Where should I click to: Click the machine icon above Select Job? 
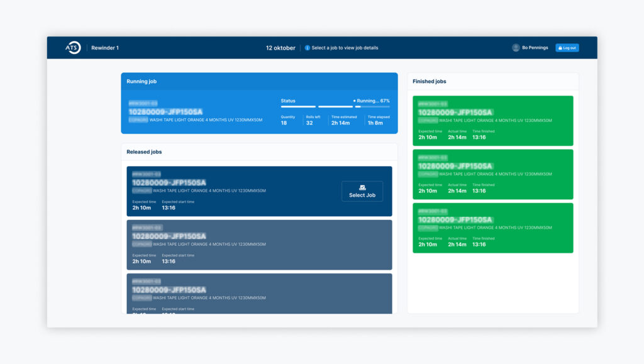click(x=362, y=187)
